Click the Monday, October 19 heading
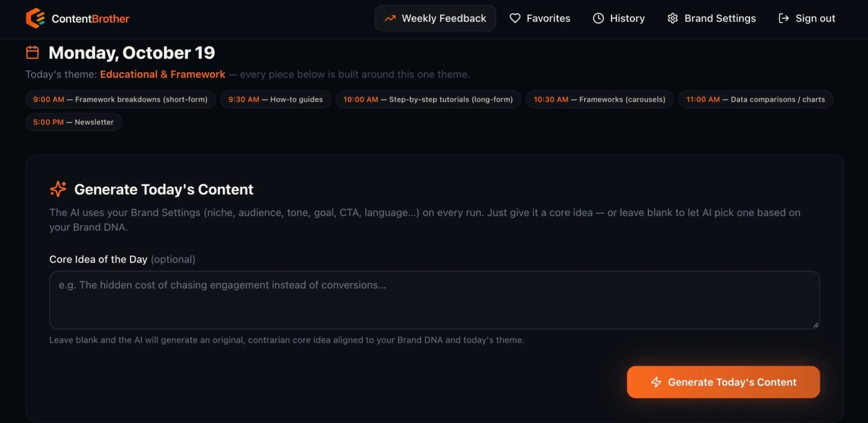Viewport: 868px width, 423px height. pos(132,52)
